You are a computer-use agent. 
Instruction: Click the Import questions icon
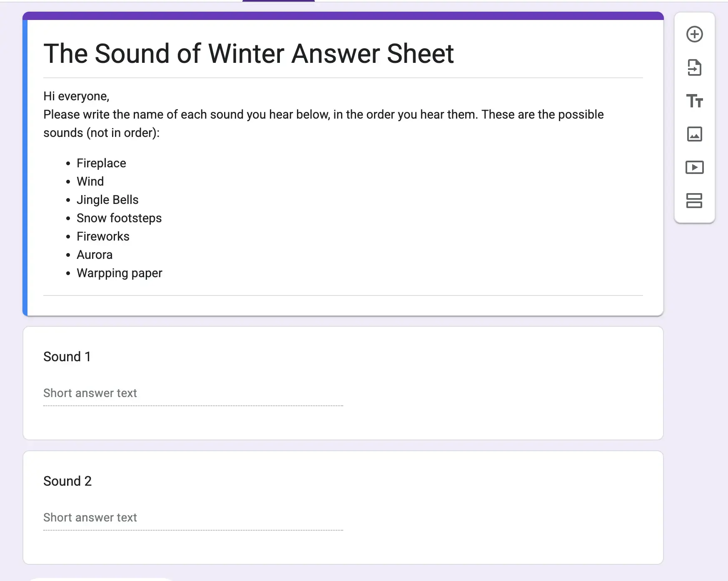pos(694,67)
